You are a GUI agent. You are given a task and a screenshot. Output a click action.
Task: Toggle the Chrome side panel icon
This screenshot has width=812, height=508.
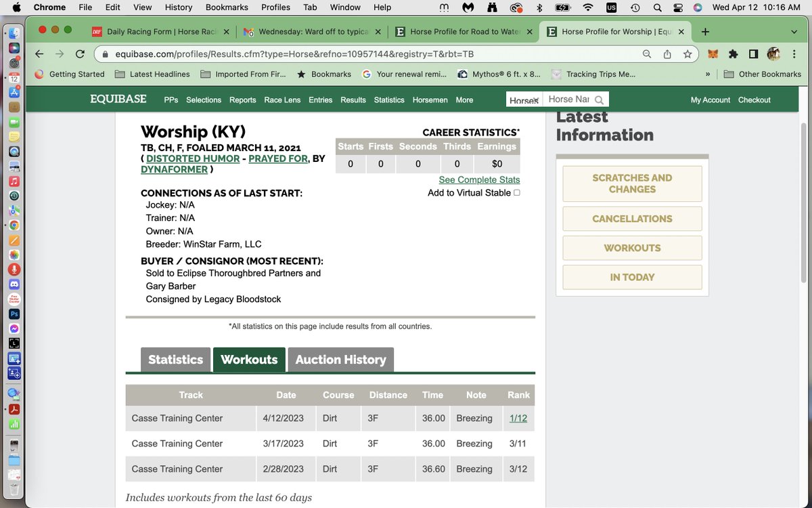coord(753,54)
